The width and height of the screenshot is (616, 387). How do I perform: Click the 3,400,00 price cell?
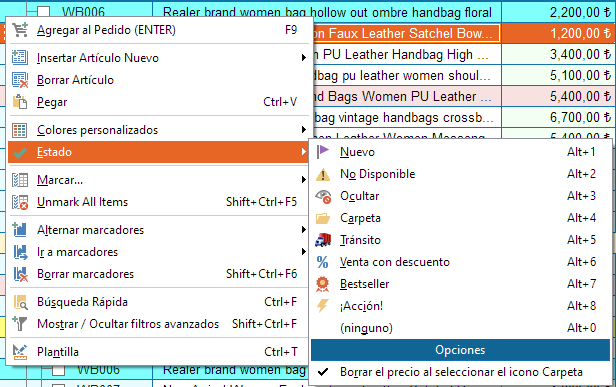(558, 54)
